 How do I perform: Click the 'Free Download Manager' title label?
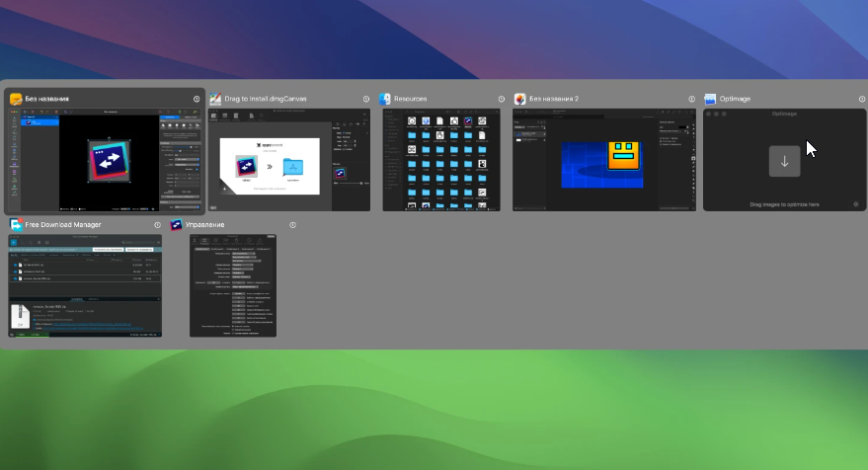tap(63, 225)
